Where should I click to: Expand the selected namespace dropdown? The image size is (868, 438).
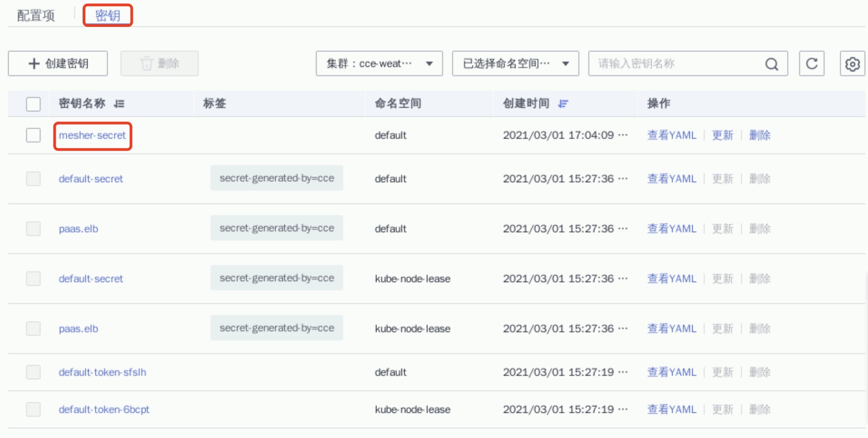[x=515, y=63]
